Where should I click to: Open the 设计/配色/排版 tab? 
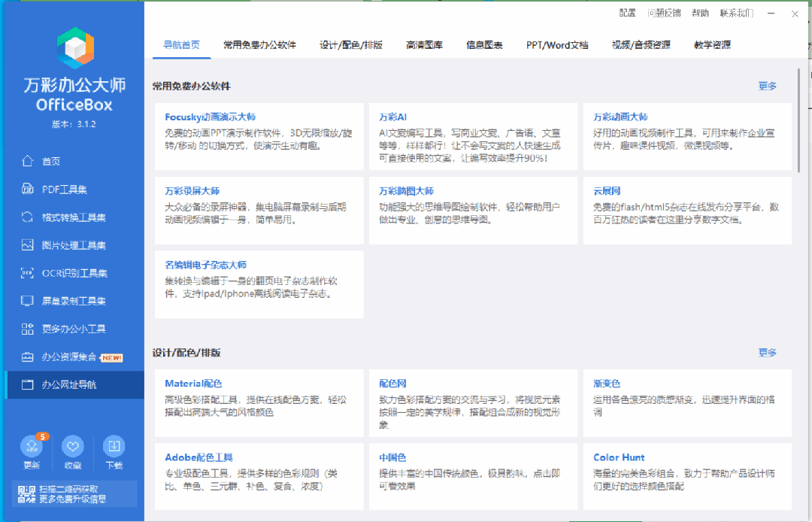pos(351,45)
